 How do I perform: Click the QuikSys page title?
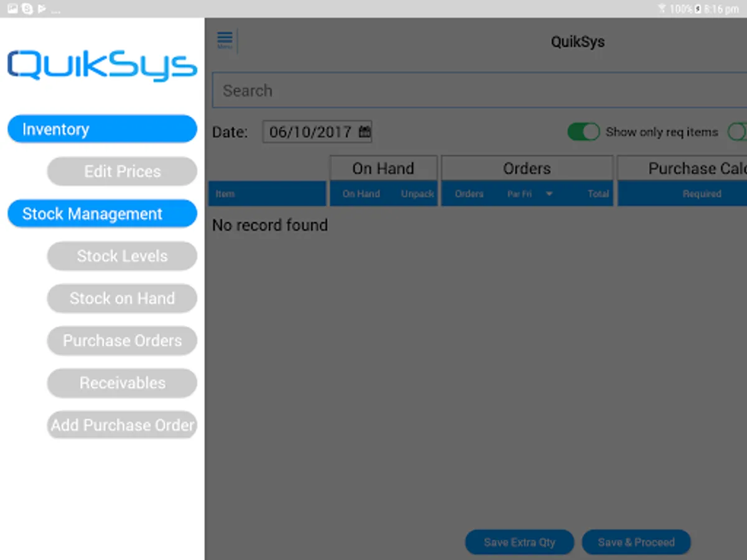click(x=578, y=42)
